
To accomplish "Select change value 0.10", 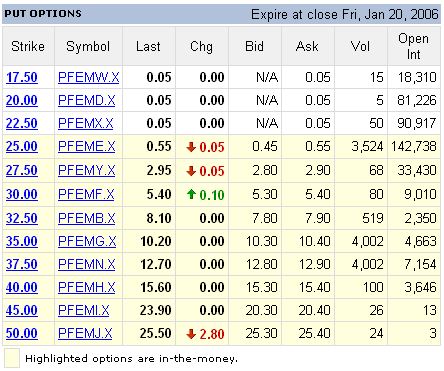I will pos(212,195).
